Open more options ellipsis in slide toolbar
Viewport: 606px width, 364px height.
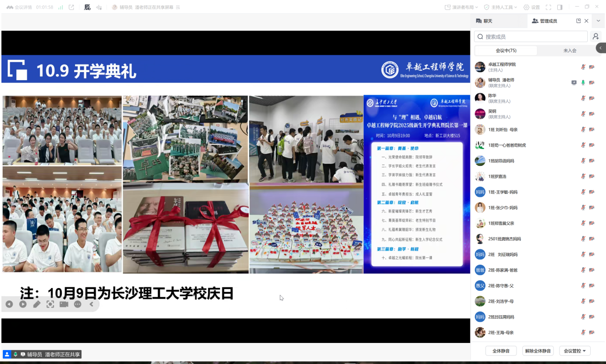(77, 304)
